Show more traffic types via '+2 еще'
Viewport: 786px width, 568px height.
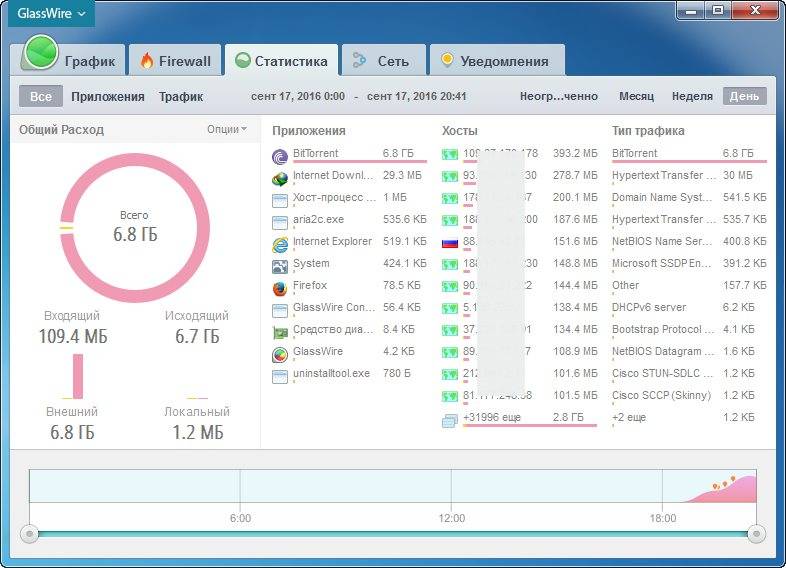pos(629,417)
